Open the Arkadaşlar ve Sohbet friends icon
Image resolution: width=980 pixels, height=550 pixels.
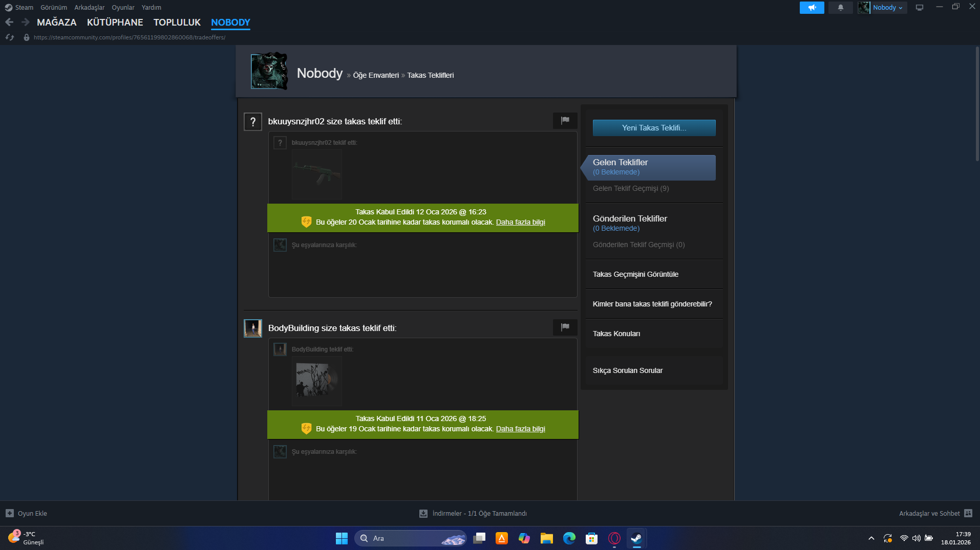coord(968,513)
